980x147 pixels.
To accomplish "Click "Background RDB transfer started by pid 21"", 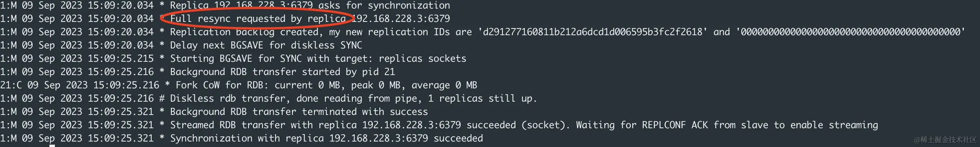I will pos(282,72).
